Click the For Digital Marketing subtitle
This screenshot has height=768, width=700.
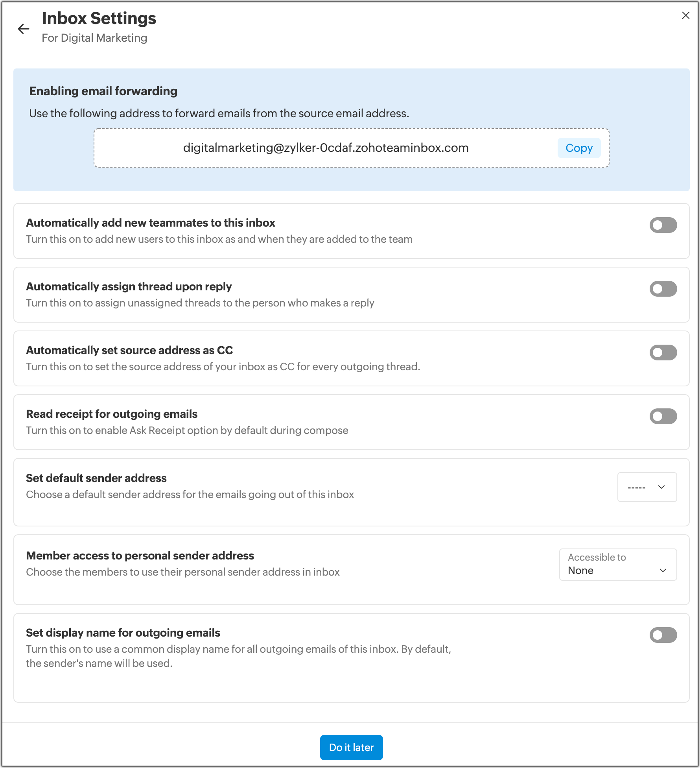pos(94,38)
